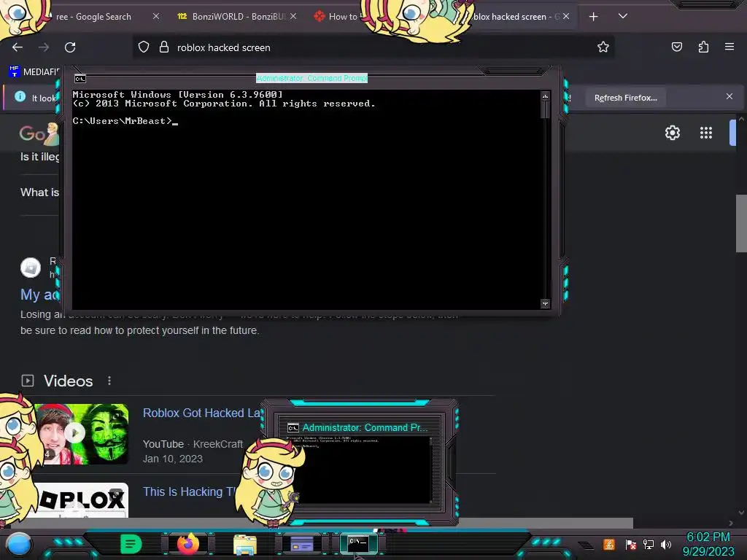Open the volume speaker tray icon
The width and height of the screenshot is (747, 560).
[x=666, y=544]
